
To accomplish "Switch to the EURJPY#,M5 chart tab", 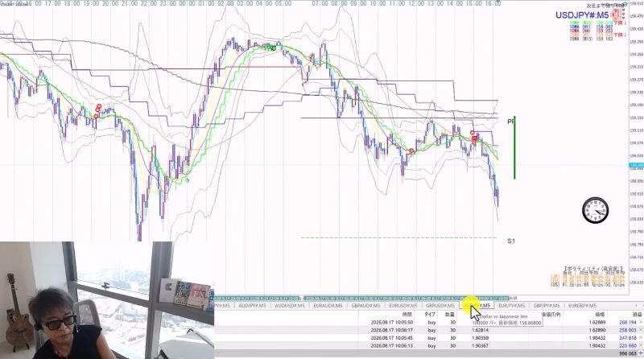I will click(x=511, y=306).
